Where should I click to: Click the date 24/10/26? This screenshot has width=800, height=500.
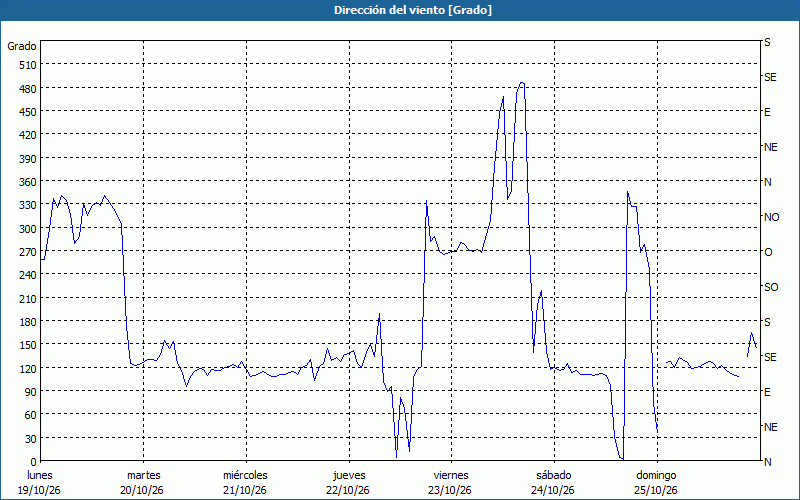[553, 491]
